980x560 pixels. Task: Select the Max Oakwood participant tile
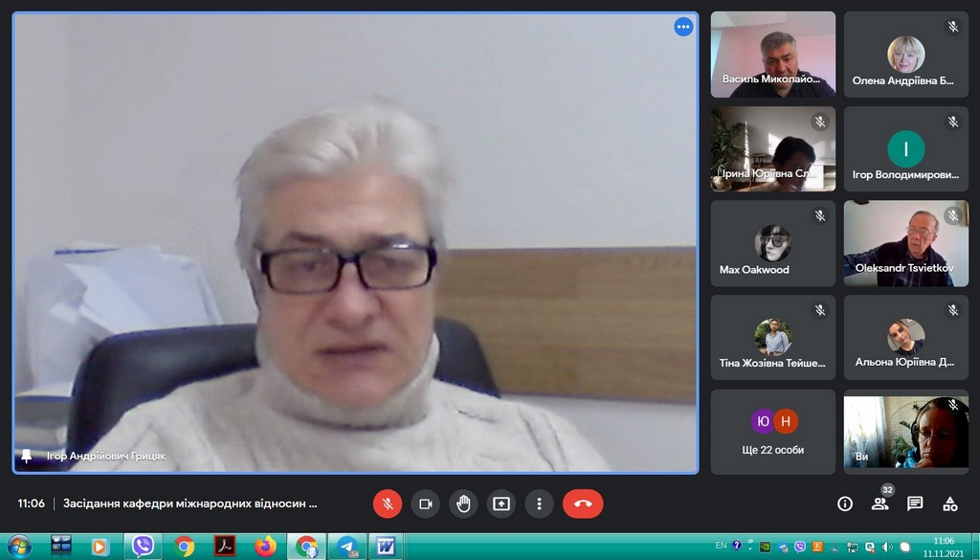pyautogui.click(x=772, y=244)
